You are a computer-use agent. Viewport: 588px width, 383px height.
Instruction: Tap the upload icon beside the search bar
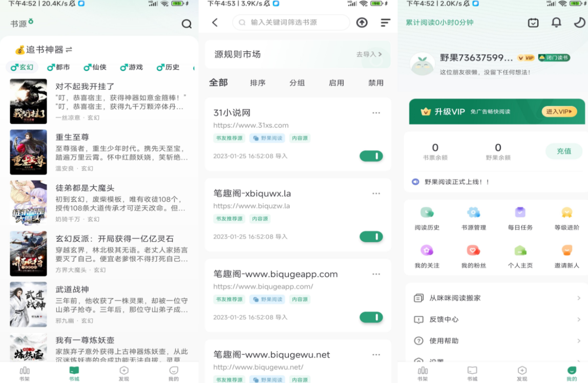362,23
